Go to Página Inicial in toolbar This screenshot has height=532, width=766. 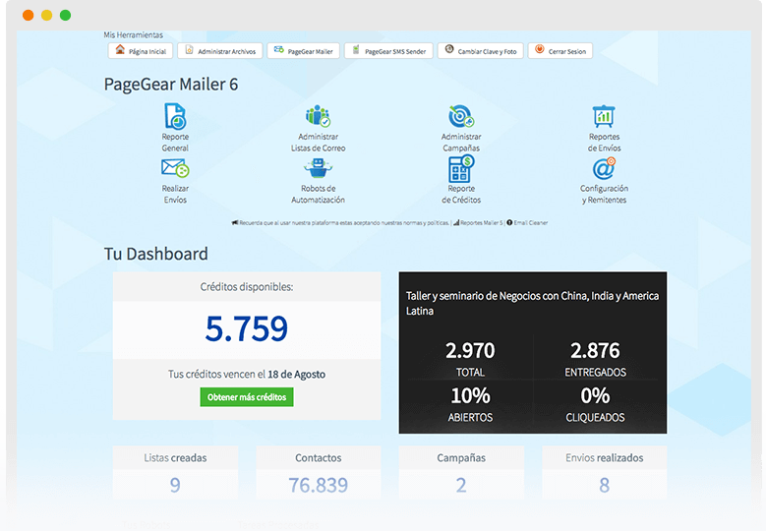141,50
